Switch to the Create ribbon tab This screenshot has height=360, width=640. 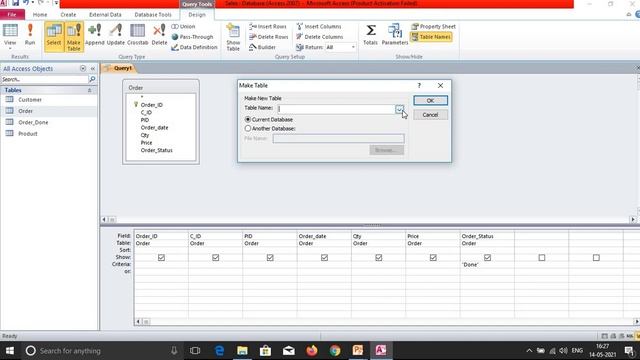pyautogui.click(x=68, y=15)
